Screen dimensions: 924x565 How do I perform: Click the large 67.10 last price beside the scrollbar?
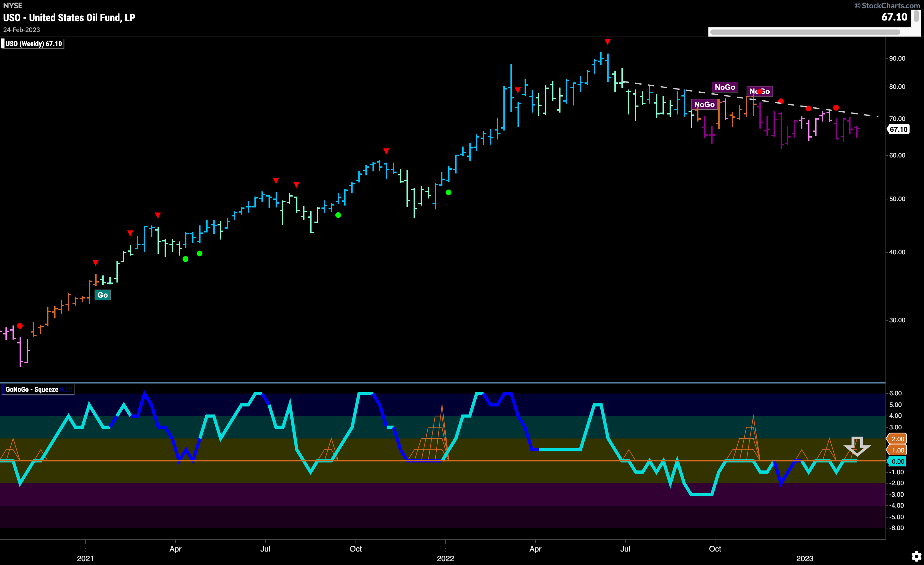(894, 17)
